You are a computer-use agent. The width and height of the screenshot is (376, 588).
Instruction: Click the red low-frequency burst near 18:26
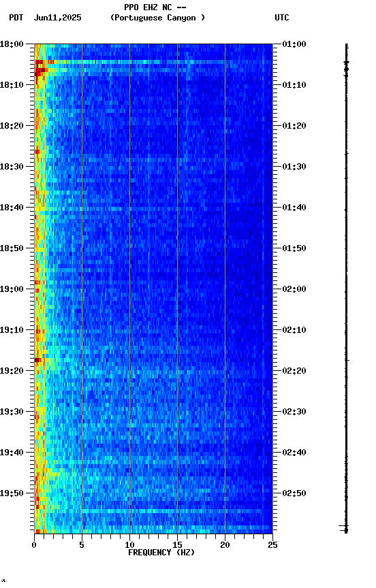click(37, 152)
